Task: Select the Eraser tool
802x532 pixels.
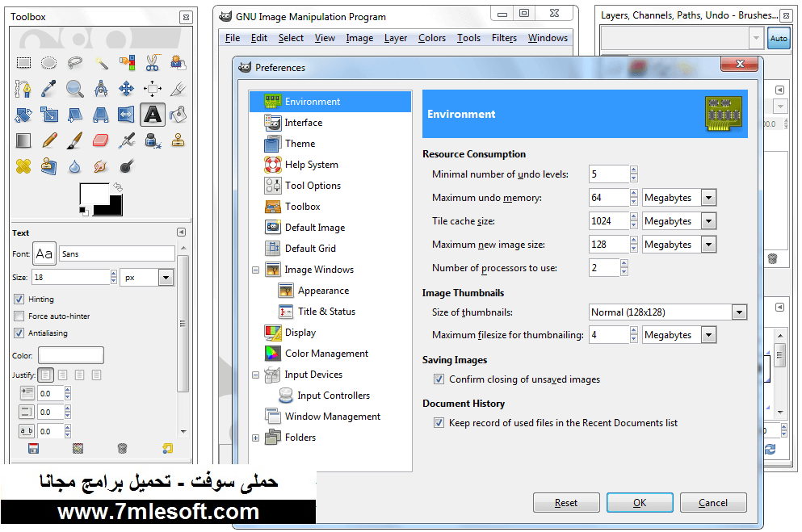Action: [x=101, y=140]
